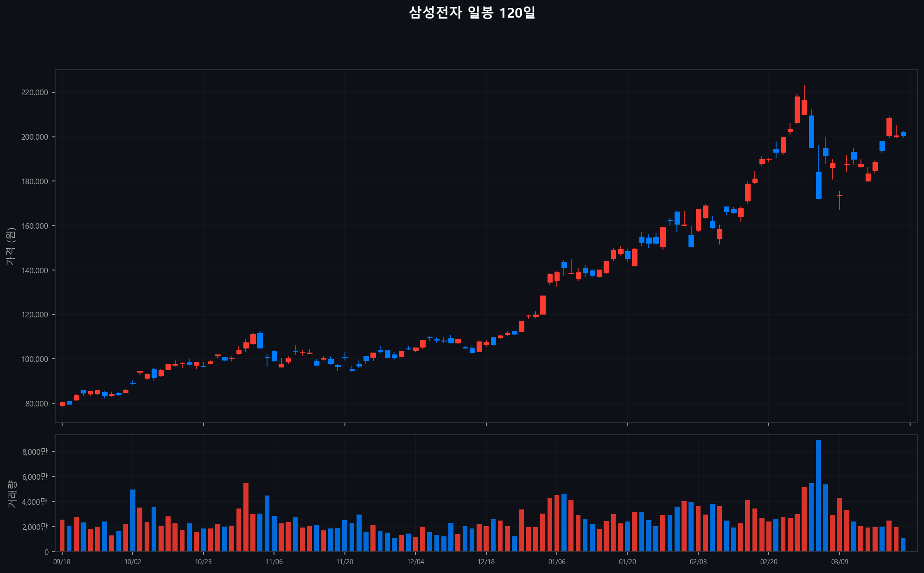Click the chart title 삼성전자 일봉 120일

click(472, 13)
